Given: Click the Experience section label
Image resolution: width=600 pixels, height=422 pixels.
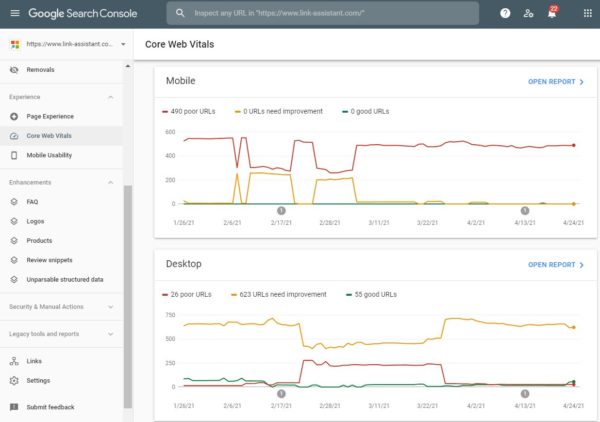Looking at the screenshot, I should click(x=24, y=97).
